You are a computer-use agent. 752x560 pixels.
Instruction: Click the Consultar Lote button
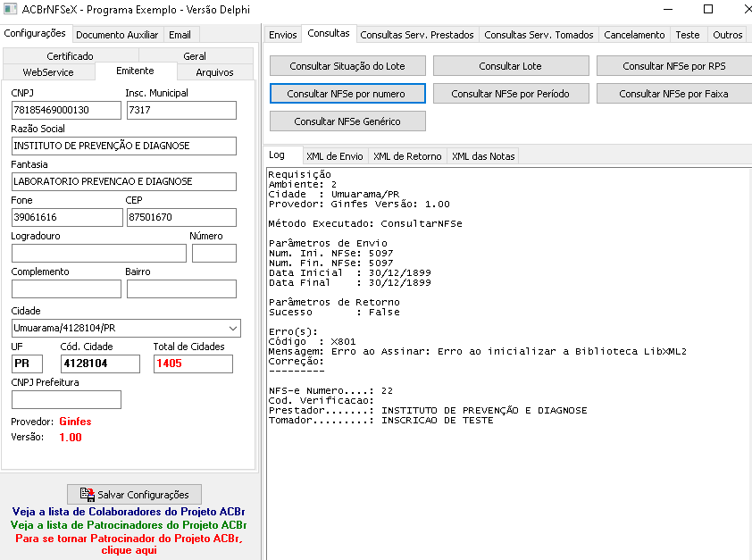pos(511,66)
